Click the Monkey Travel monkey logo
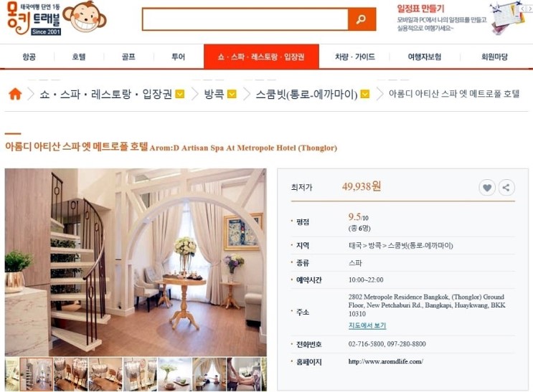Viewport: 533px width, 392px height. pos(85,17)
